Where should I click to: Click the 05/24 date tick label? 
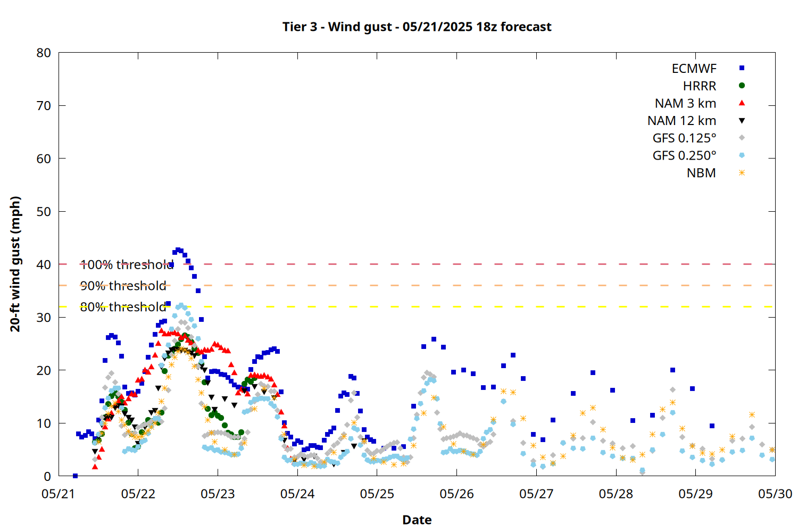click(x=297, y=494)
